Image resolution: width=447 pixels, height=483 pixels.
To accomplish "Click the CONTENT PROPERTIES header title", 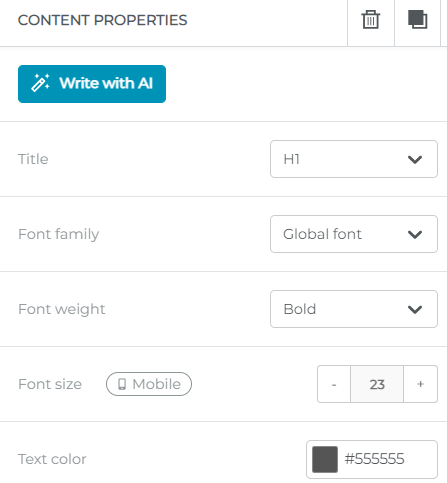I will pyautogui.click(x=103, y=20).
